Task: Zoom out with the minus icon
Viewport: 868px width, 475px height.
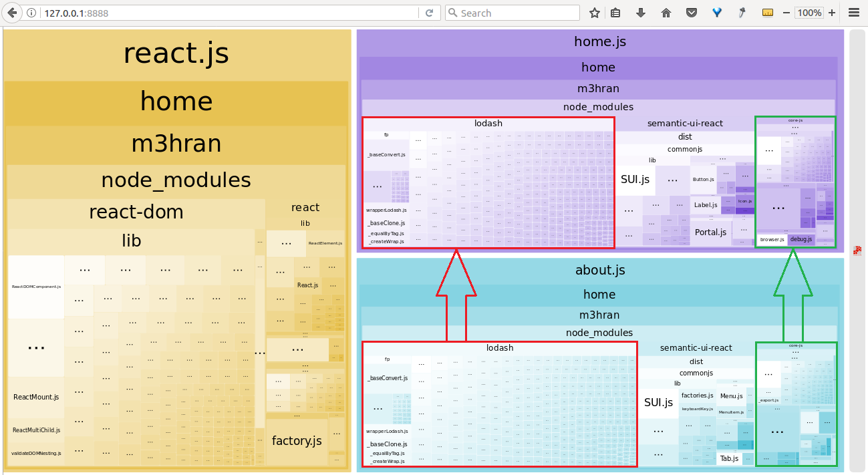Action: pyautogui.click(x=786, y=13)
